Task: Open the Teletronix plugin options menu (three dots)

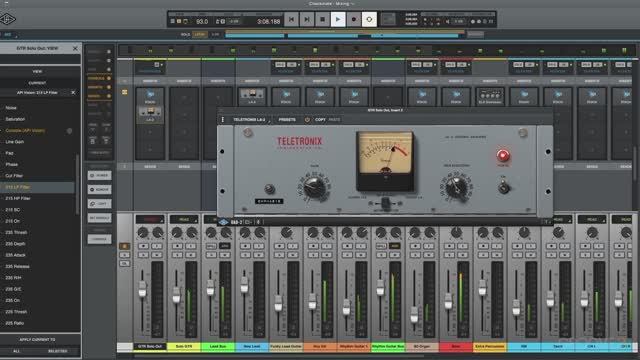Action: pos(222,120)
